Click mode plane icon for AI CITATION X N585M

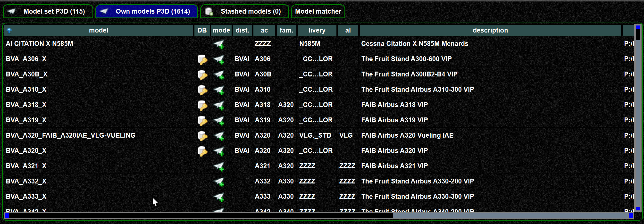click(219, 44)
